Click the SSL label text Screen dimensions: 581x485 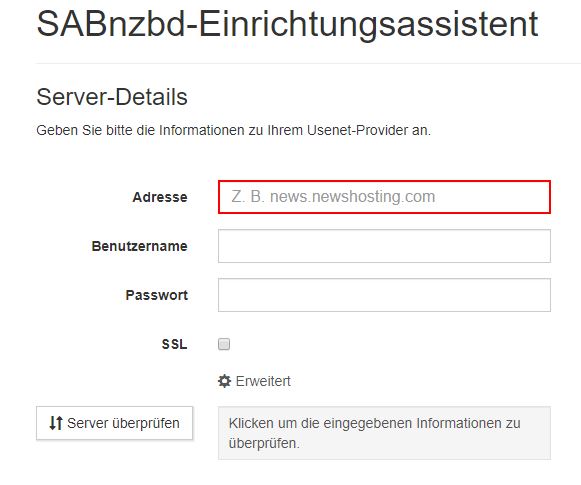point(175,344)
